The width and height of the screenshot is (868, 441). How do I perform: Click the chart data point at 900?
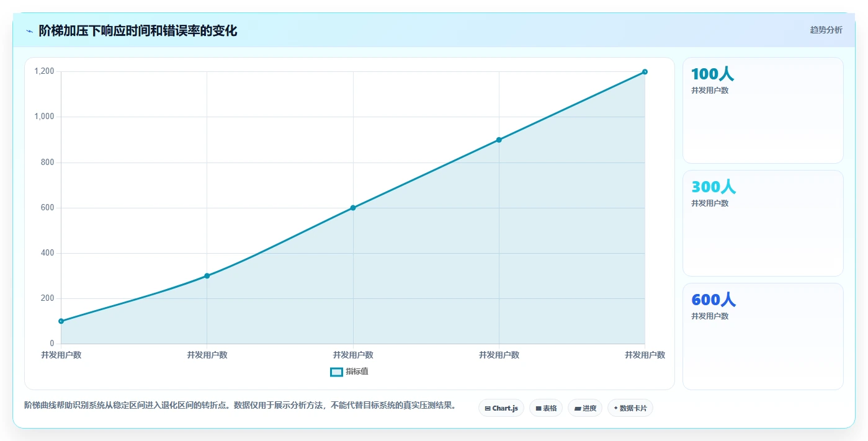pos(499,140)
